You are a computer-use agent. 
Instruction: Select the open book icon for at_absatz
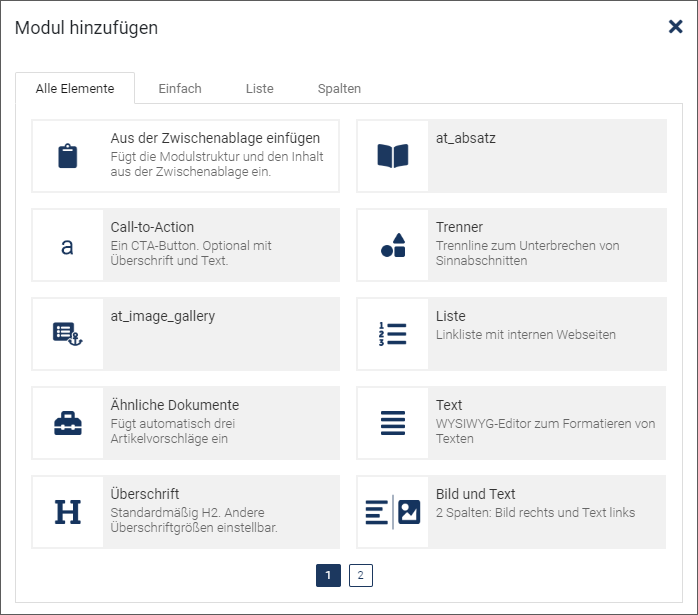[393, 156]
